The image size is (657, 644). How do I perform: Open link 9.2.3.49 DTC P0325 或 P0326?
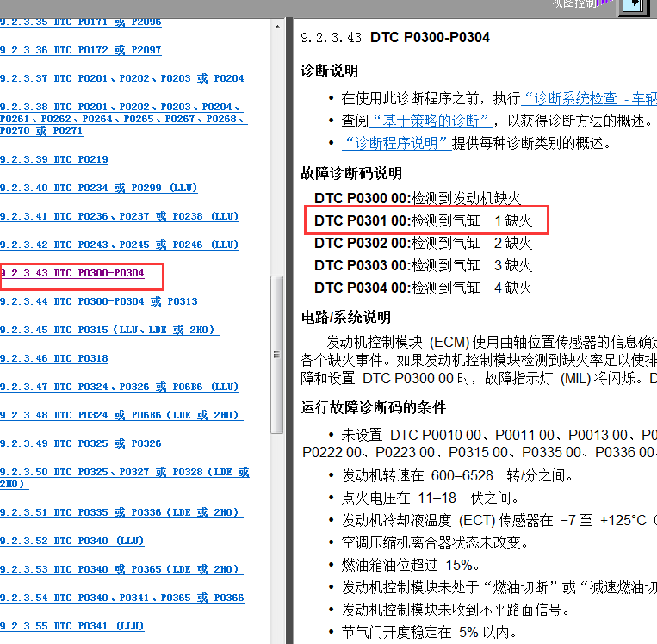[x=80, y=443]
